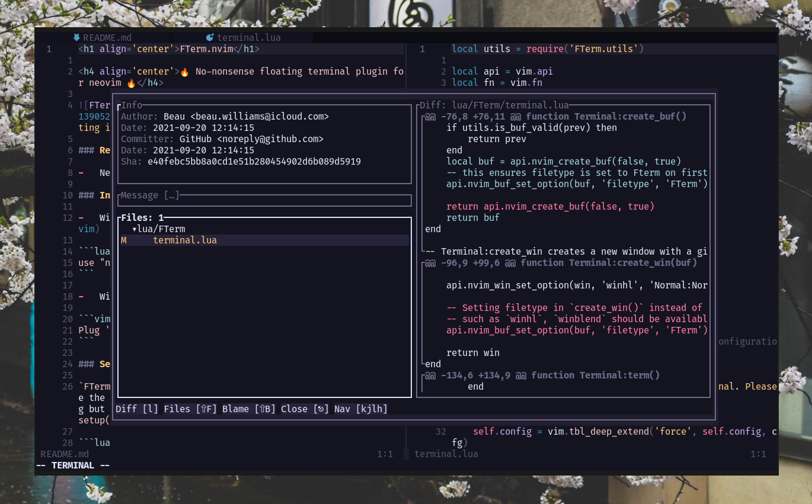The width and height of the screenshot is (812, 504).
Task: Click the first fire emoji before No-nonsense
Action: click(184, 72)
